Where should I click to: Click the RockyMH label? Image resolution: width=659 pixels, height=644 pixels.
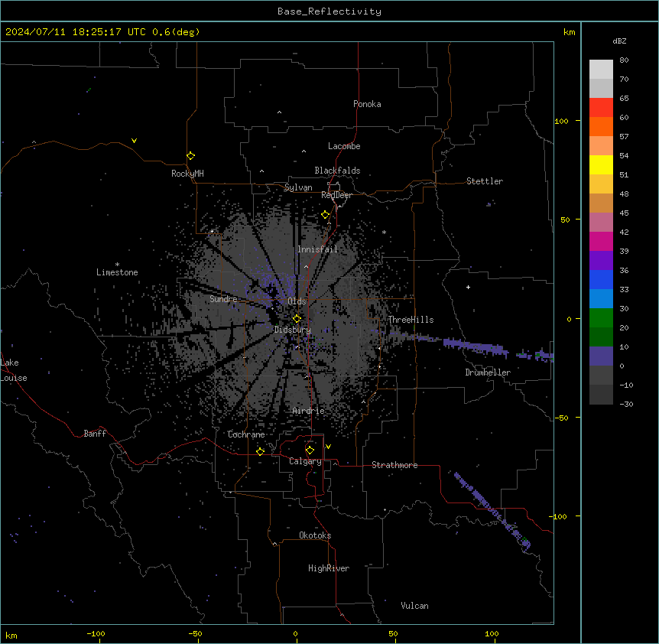pyautogui.click(x=187, y=174)
